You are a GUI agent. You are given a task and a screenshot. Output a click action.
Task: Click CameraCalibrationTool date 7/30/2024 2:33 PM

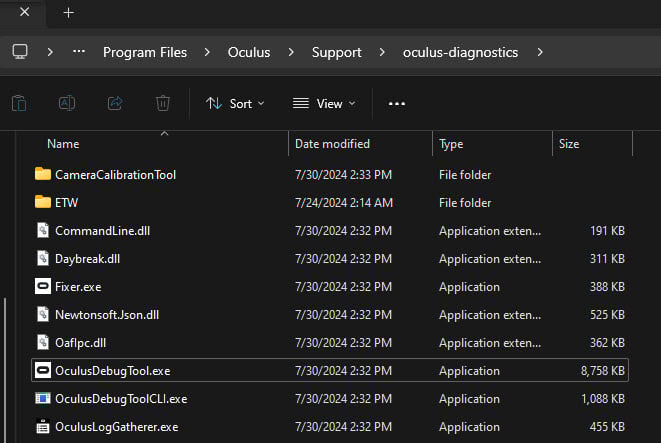[x=344, y=175]
